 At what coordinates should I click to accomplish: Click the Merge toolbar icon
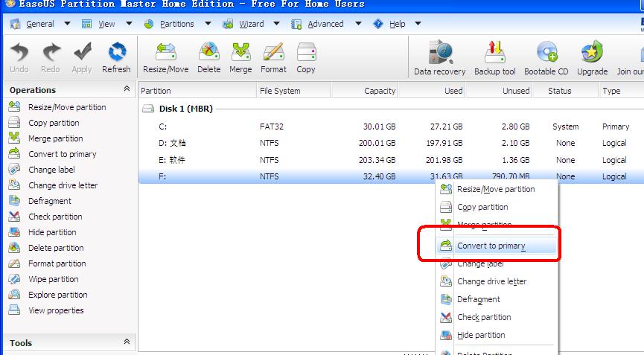pyautogui.click(x=240, y=53)
